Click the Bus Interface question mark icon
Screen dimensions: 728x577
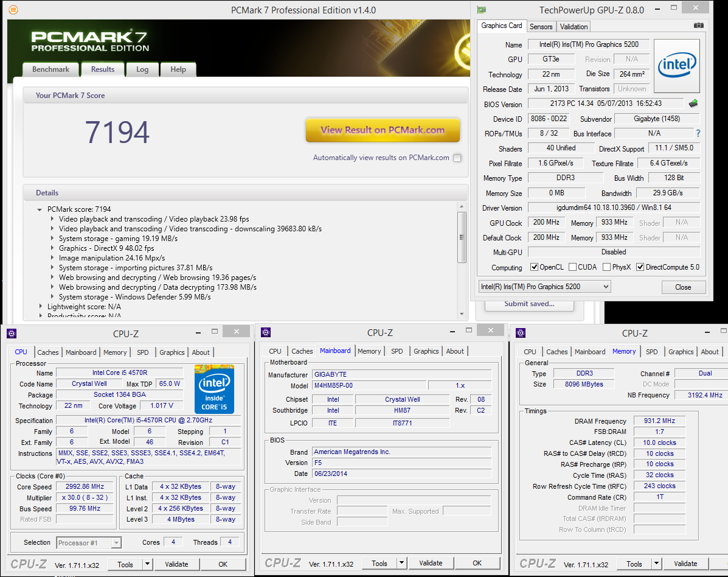[x=698, y=133]
